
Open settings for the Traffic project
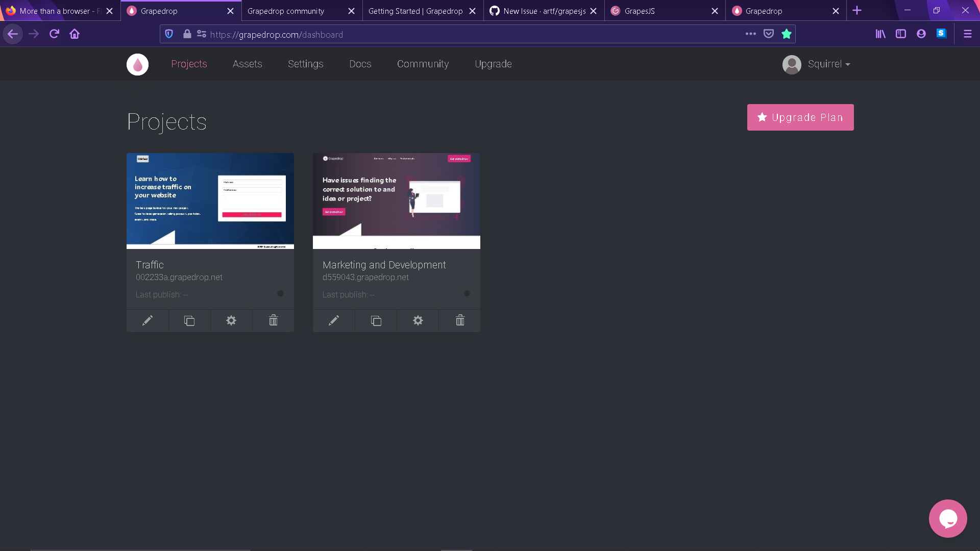pos(231,320)
